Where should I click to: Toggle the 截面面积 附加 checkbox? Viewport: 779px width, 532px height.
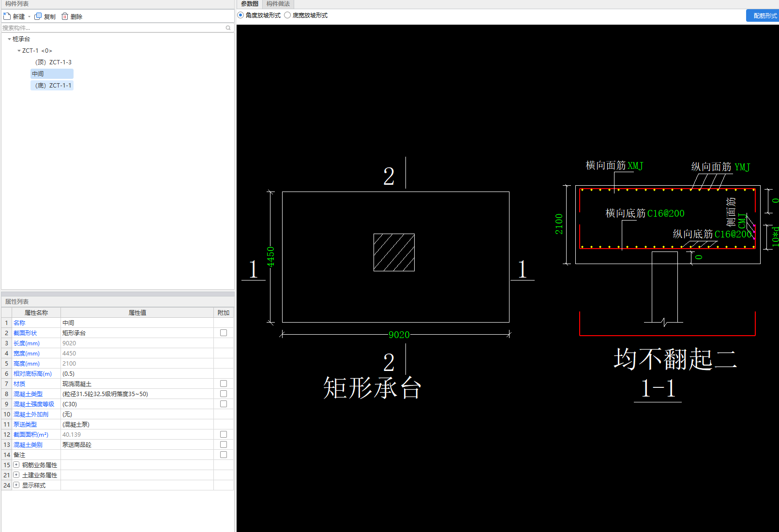point(224,434)
